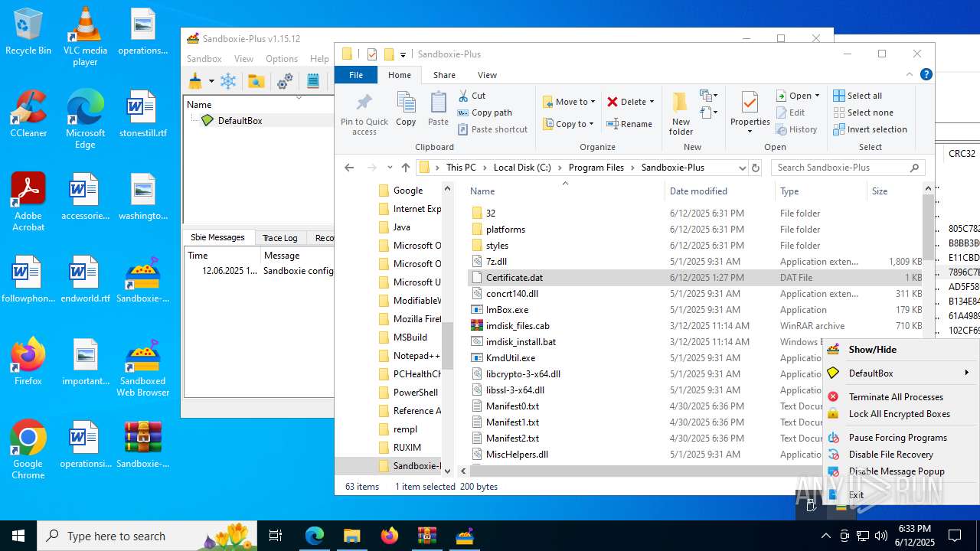Click Invert selection in the ribbon

pyautogui.click(x=870, y=129)
